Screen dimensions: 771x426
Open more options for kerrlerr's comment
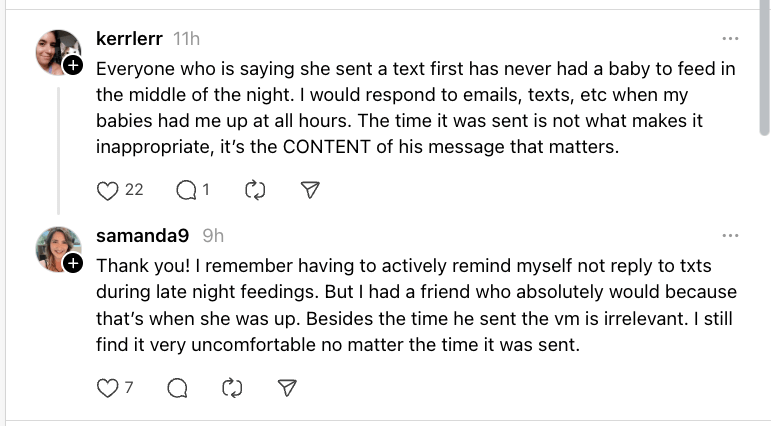tap(730, 39)
